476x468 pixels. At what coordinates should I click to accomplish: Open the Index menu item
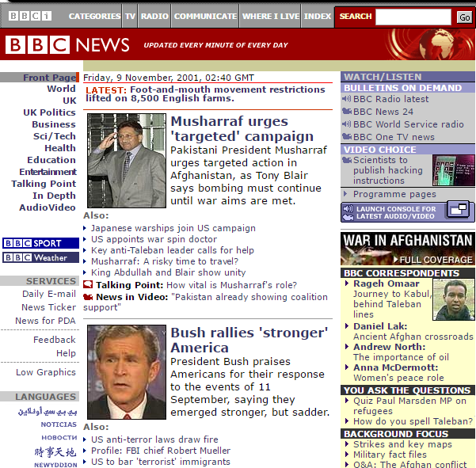[318, 16]
